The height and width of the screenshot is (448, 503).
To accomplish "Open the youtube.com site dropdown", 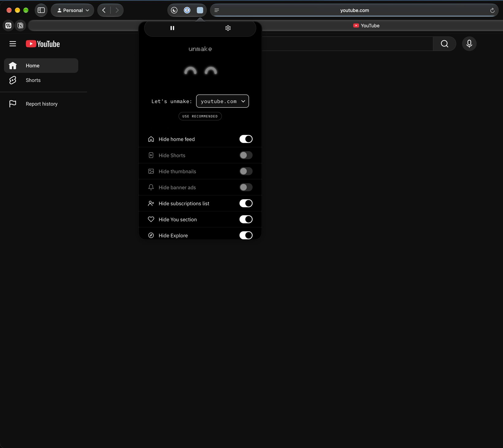I will click(x=222, y=101).
